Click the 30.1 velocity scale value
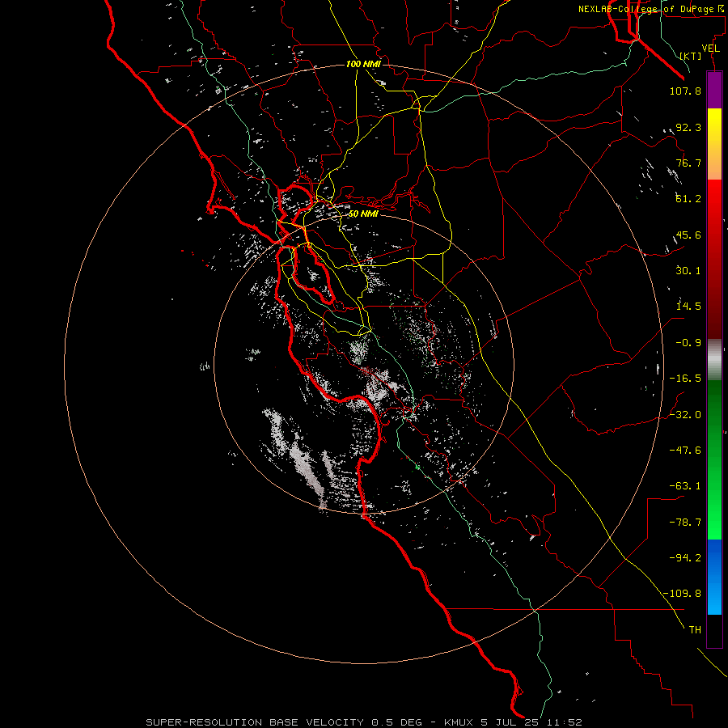 tap(688, 271)
